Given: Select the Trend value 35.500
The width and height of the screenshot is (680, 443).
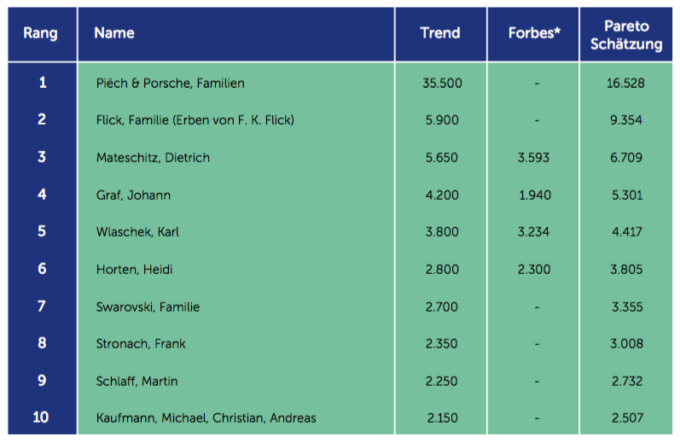Looking at the screenshot, I should pos(442,83).
